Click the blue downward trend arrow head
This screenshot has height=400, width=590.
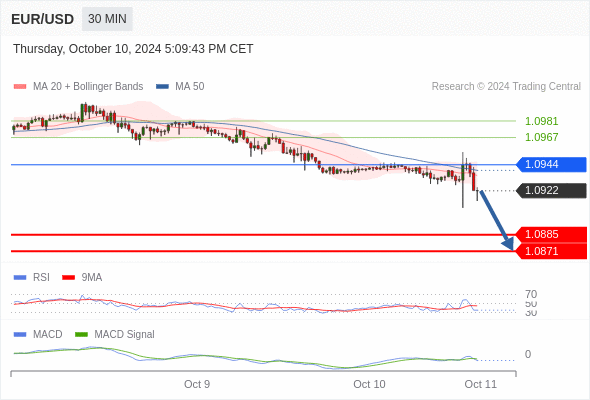coord(508,243)
